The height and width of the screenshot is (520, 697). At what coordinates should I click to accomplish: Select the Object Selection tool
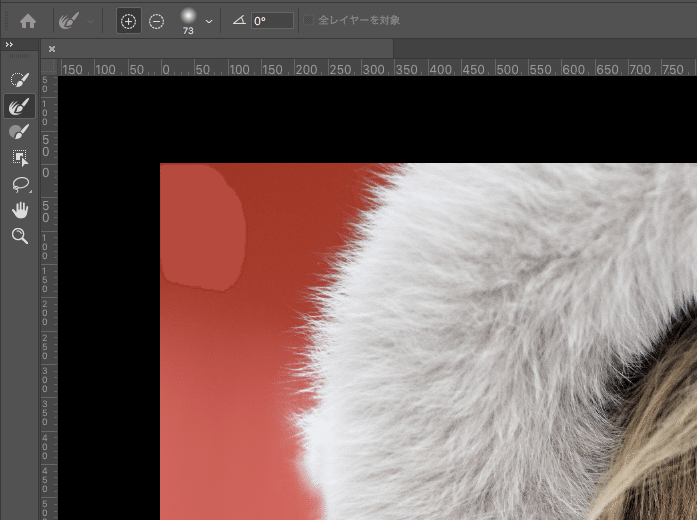coord(20,158)
